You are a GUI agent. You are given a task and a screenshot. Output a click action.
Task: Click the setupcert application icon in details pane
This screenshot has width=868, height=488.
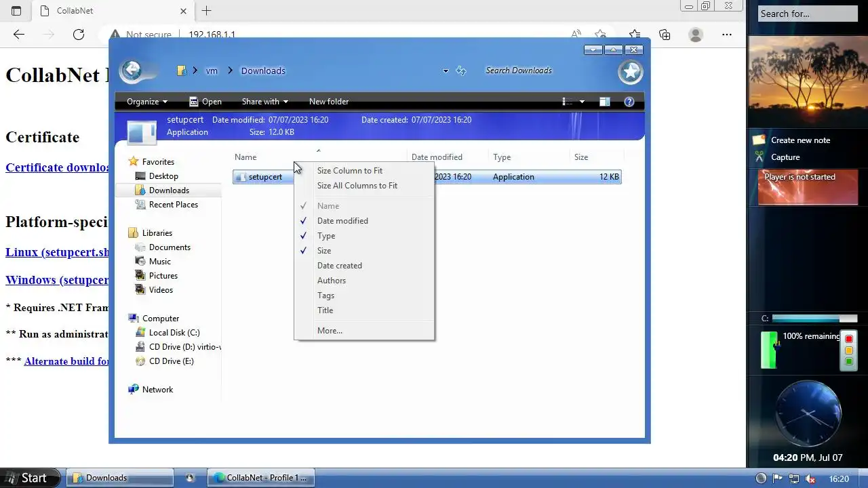point(142,131)
